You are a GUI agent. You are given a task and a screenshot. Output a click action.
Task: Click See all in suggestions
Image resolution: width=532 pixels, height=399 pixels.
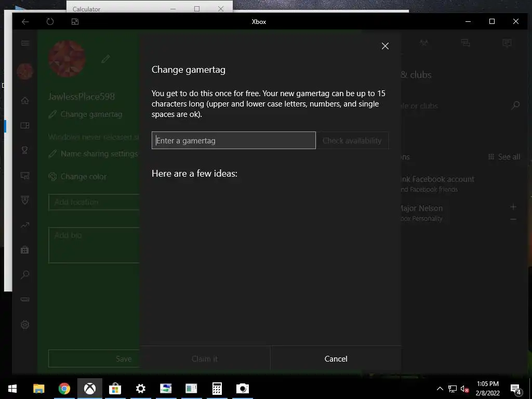point(504,157)
